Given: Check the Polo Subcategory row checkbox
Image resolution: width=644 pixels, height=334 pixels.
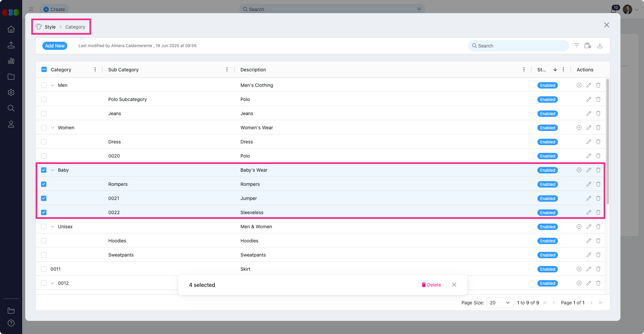Looking at the screenshot, I should coord(44,99).
